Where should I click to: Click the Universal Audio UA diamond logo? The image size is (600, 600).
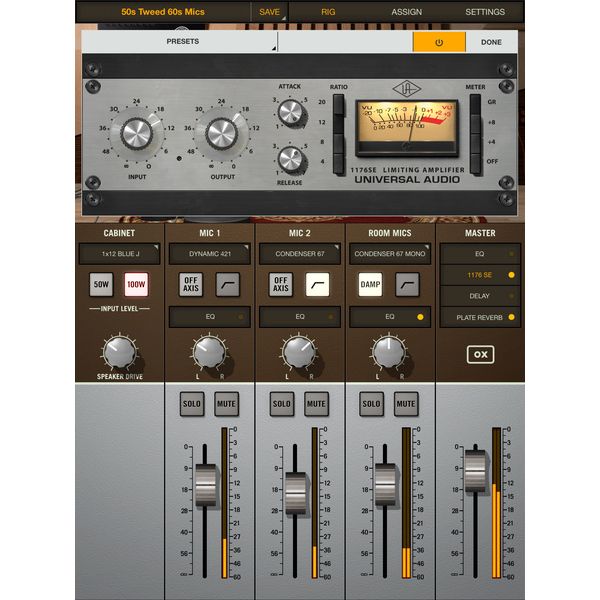click(x=406, y=90)
